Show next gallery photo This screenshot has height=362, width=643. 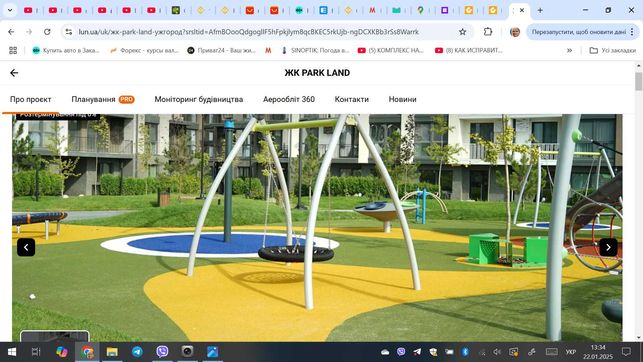pos(608,247)
